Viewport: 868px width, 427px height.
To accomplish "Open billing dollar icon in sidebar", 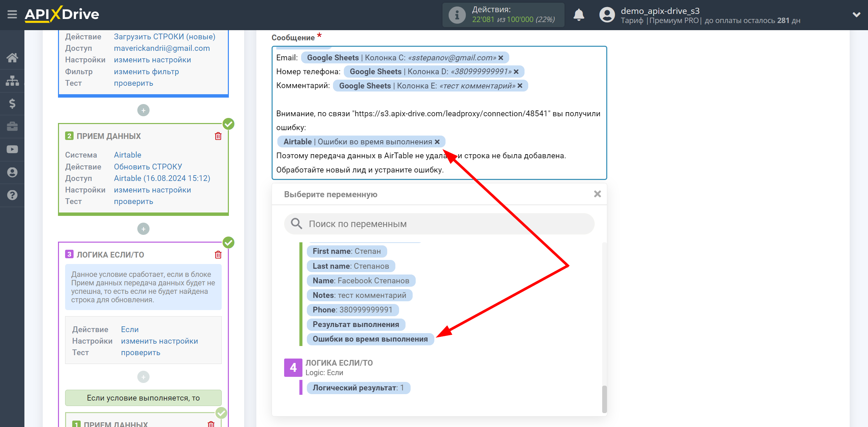I will coord(12,103).
